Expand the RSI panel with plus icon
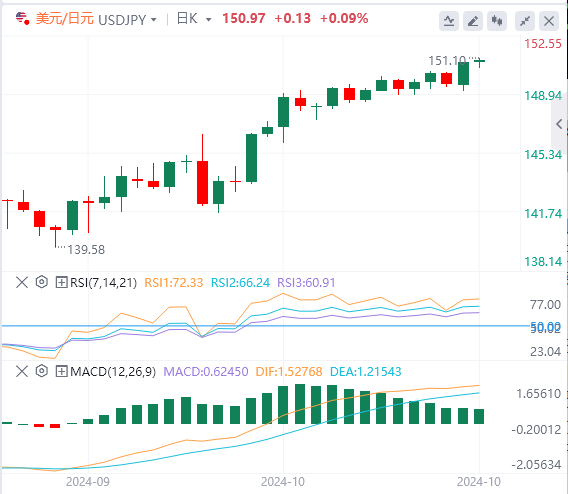568x494 pixels. 62,282
